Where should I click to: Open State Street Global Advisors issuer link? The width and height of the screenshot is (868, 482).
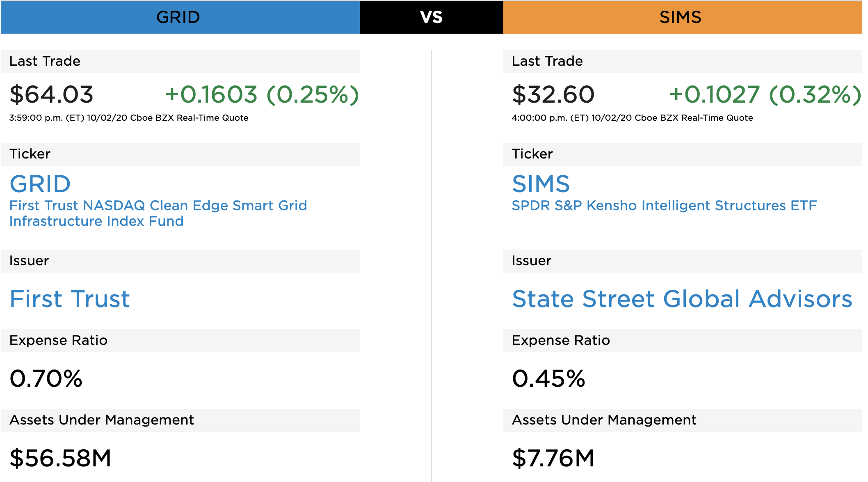(682, 298)
